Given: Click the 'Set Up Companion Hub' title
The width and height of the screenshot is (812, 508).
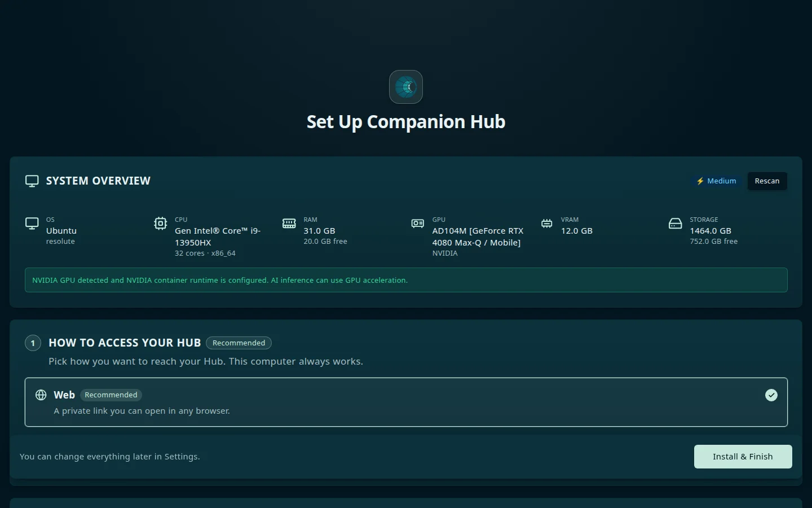Looking at the screenshot, I should [x=406, y=122].
